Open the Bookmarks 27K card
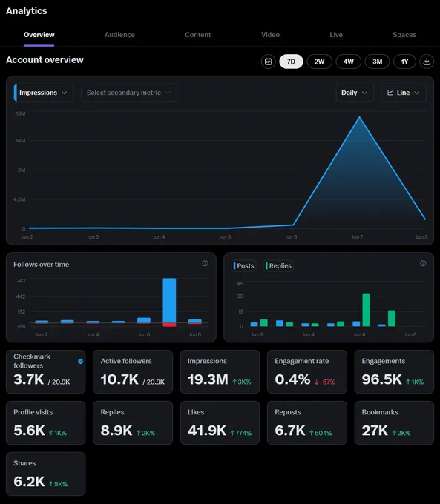 click(394, 422)
